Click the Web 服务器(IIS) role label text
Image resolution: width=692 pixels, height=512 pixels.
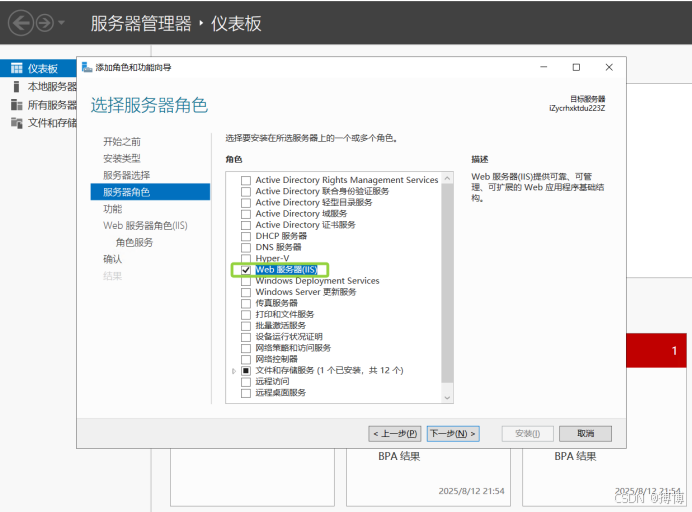tap(286, 270)
